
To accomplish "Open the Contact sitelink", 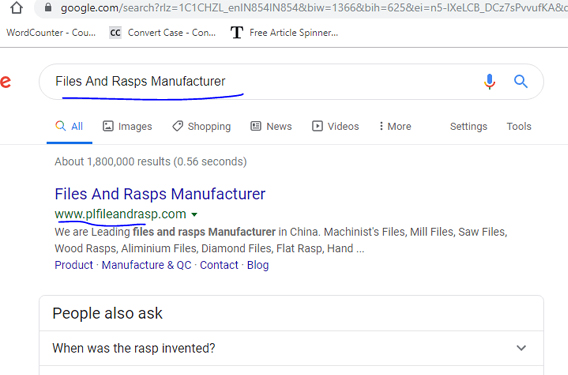I will (219, 265).
